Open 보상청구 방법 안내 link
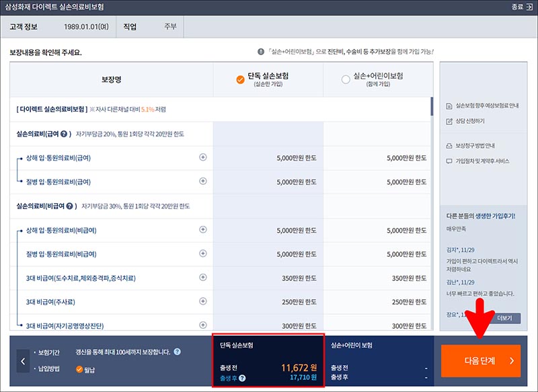 tap(475, 146)
